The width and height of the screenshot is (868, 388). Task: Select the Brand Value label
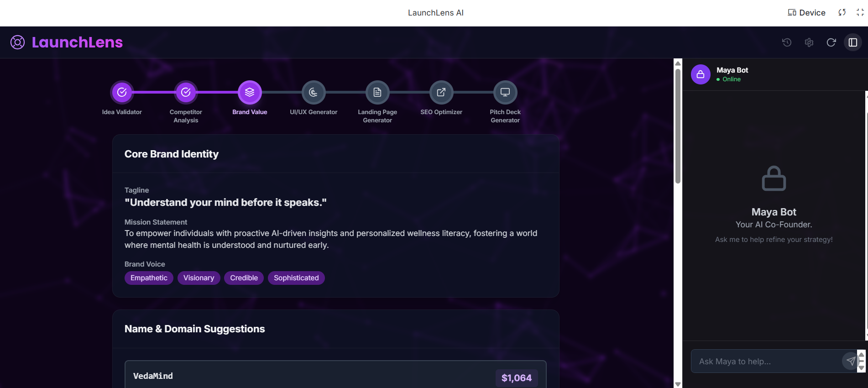pyautogui.click(x=250, y=112)
